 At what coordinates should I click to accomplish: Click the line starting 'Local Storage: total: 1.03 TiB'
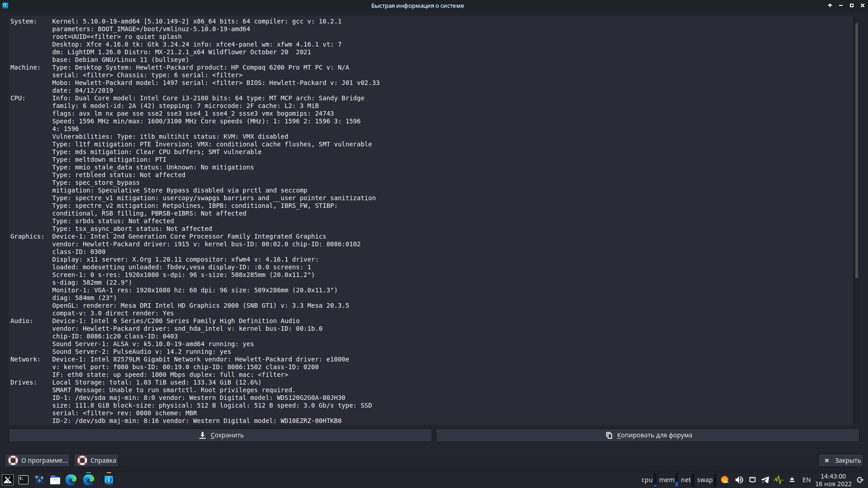coord(157,382)
